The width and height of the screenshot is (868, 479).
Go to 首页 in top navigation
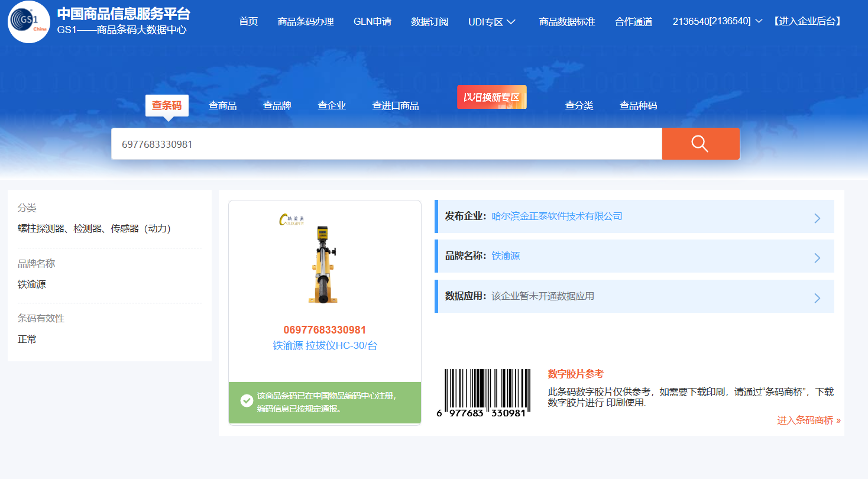coord(248,22)
